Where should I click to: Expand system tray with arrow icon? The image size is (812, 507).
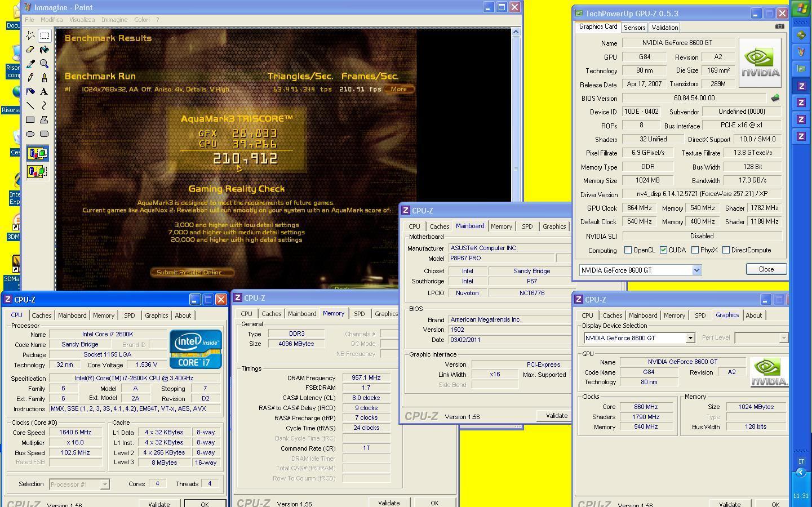(801, 473)
